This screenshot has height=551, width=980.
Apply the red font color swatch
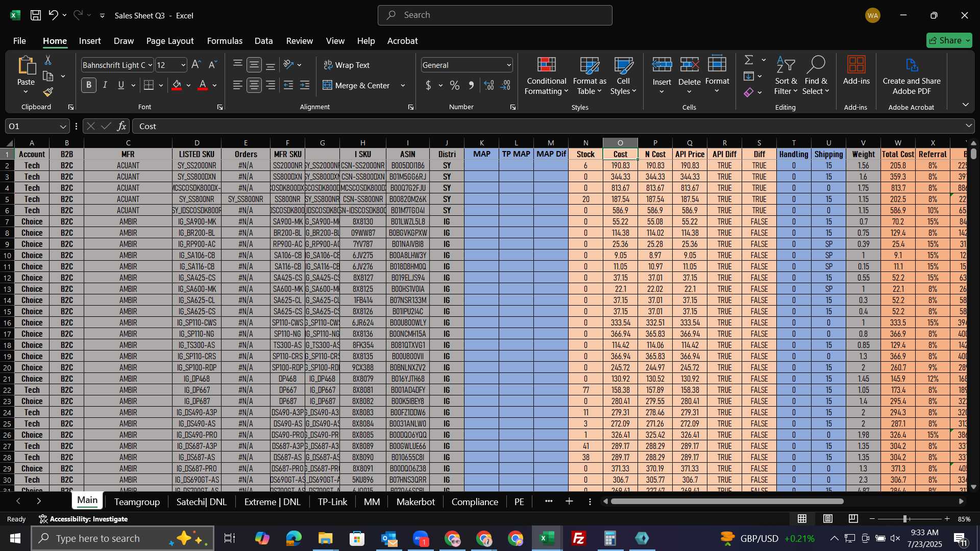pyautogui.click(x=203, y=85)
